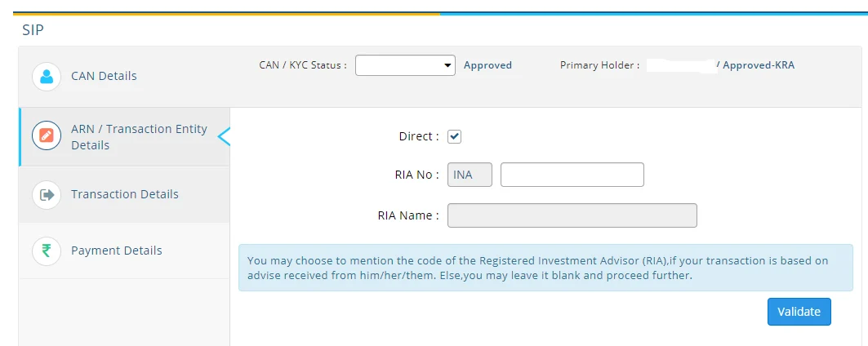Click the Approved status link
The height and width of the screenshot is (346, 868).
487,65
